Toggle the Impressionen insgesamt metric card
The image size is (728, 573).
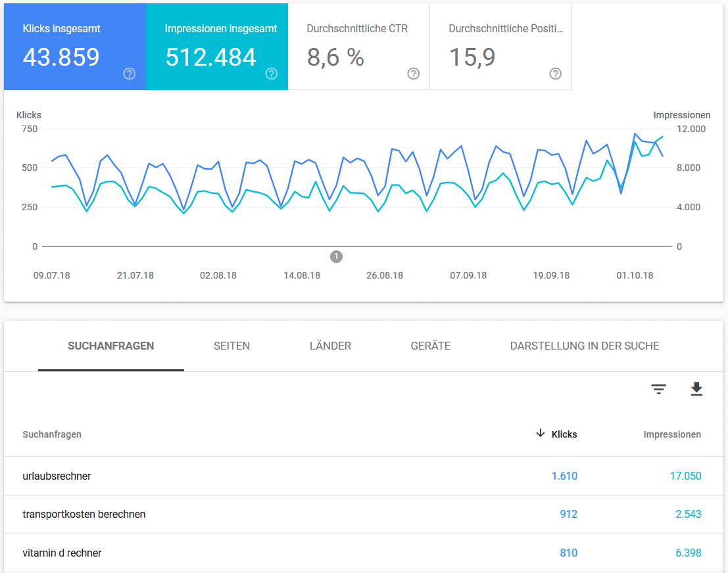click(x=216, y=47)
